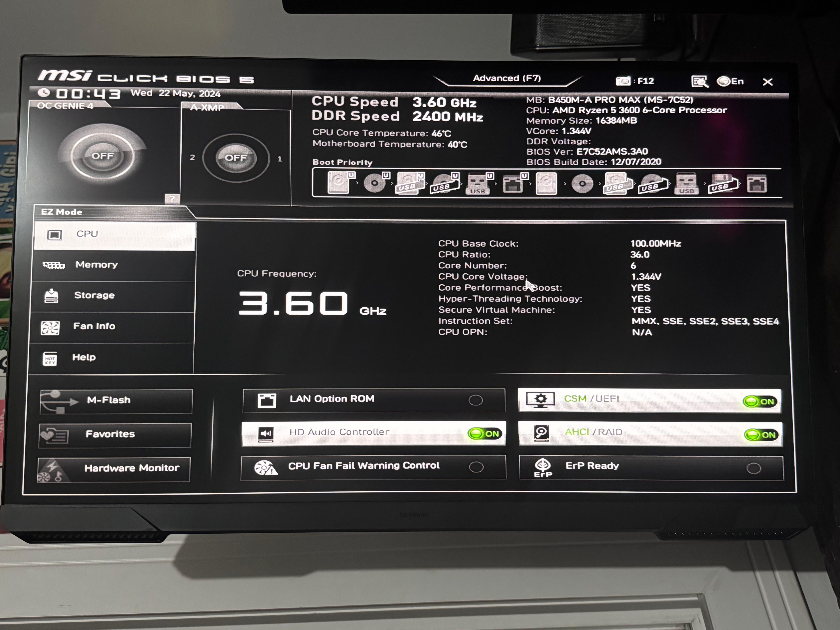Close the BIOS with the X button
This screenshot has width=840, height=630.
tap(767, 82)
